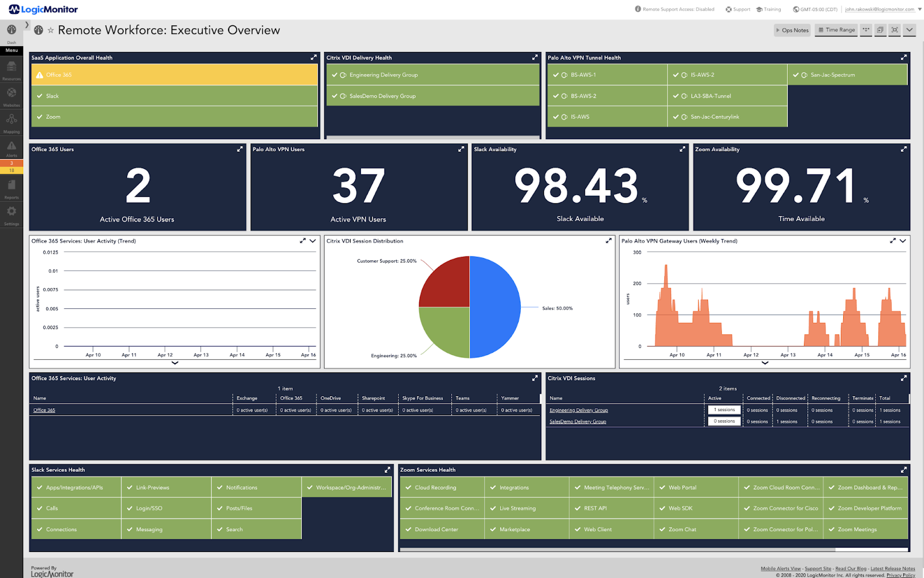Screen dimensions: 924x578
Task: Open the Mapping section icon
Action: 12,120
